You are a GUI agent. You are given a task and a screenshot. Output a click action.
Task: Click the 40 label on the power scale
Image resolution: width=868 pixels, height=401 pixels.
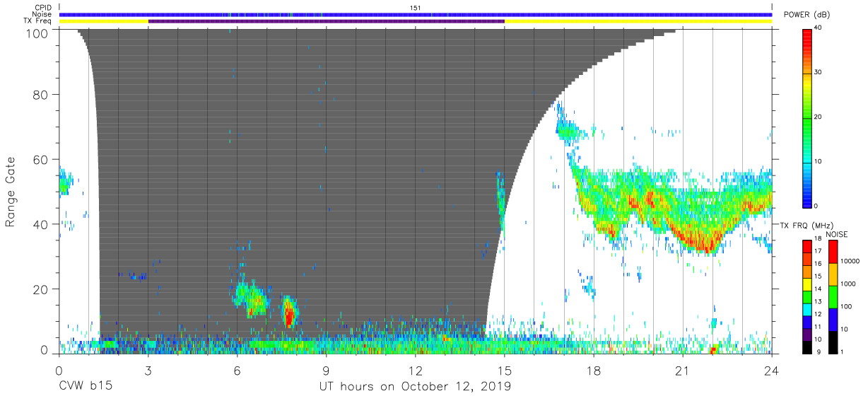pos(819,28)
